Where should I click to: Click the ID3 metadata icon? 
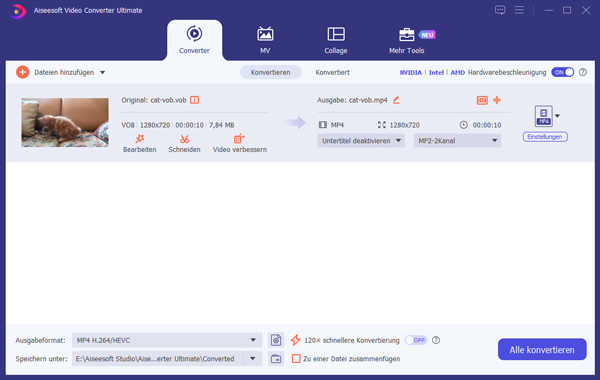[x=482, y=100]
